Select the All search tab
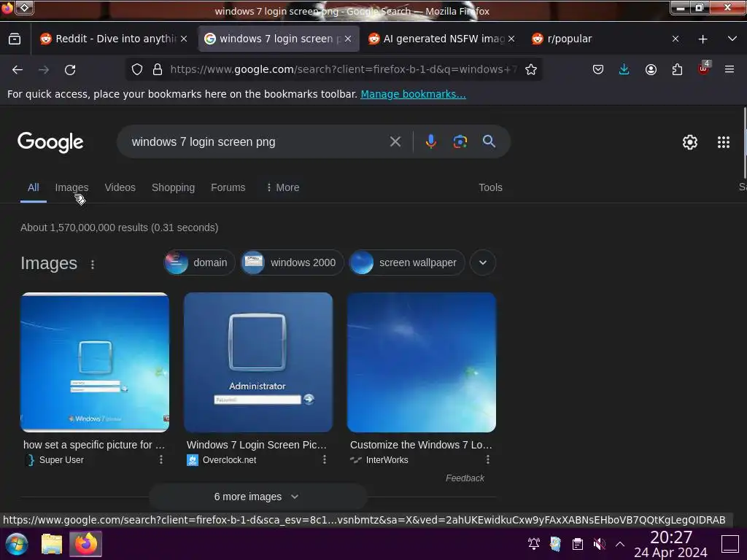This screenshot has width=747, height=560. pos(33,187)
